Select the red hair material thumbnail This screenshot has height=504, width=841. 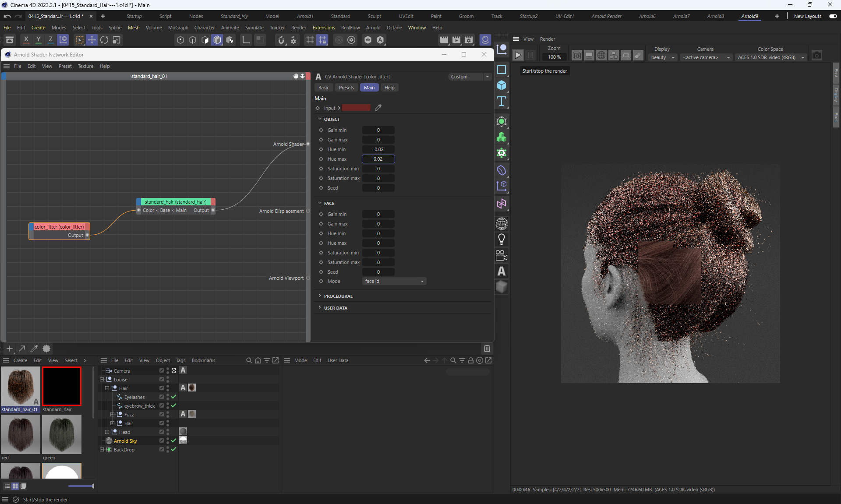(20, 434)
